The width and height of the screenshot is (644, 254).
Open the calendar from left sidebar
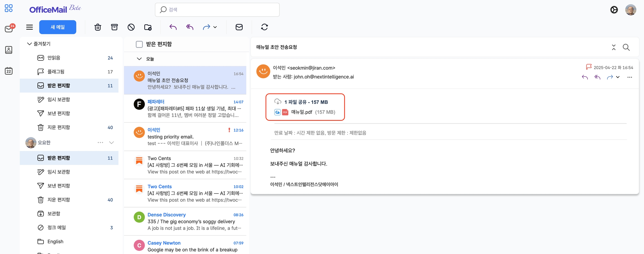[9, 71]
